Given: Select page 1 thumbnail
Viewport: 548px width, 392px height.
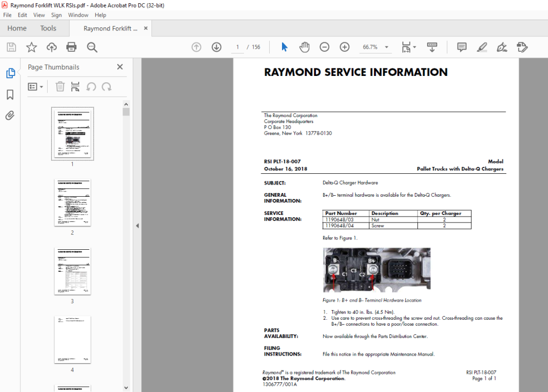Looking at the screenshot, I should pos(72,134).
